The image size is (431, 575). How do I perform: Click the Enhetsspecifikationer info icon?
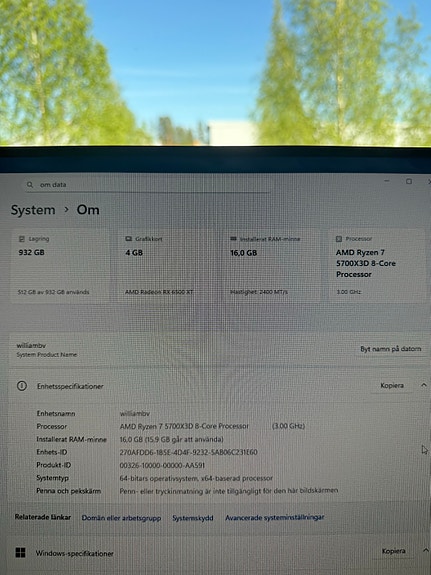(x=22, y=386)
